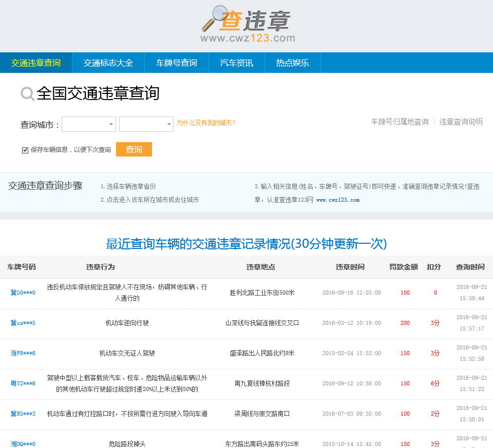The width and height of the screenshot is (493, 448).
Task: Uncheck 保存车辆信息 option
Action: pyautogui.click(x=25, y=150)
